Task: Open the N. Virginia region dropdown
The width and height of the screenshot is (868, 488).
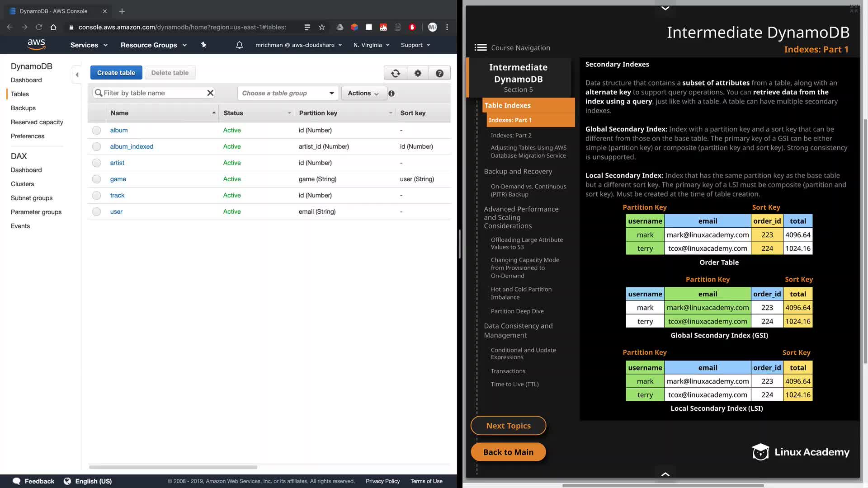Action: pos(371,45)
